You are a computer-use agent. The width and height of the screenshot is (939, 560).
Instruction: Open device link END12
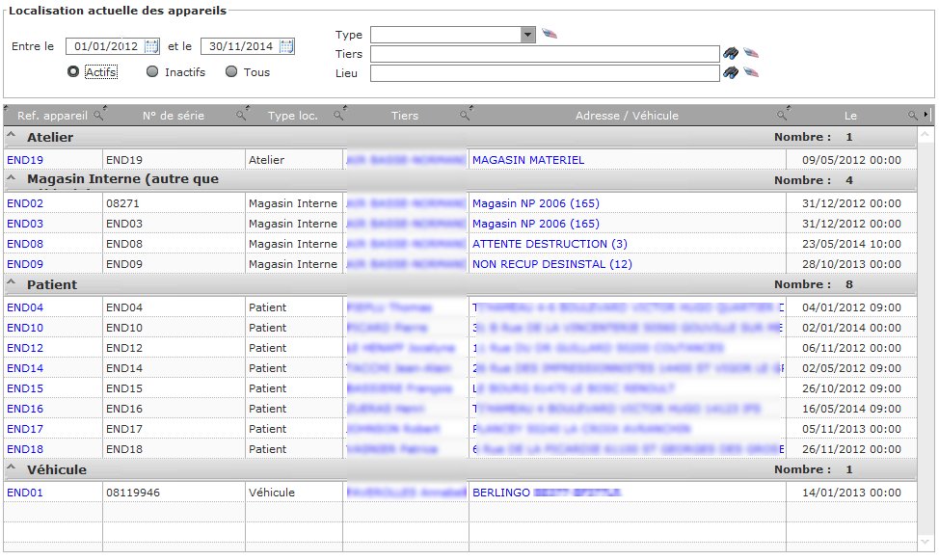click(x=25, y=348)
